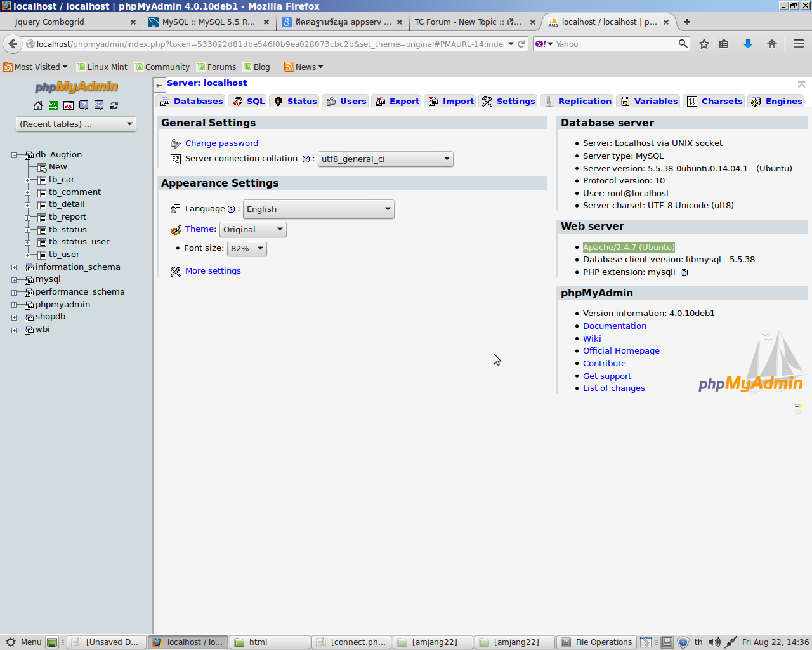The height and width of the screenshot is (650, 812).
Task: Click the browser URL address field
Action: click(x=270, y=44)
